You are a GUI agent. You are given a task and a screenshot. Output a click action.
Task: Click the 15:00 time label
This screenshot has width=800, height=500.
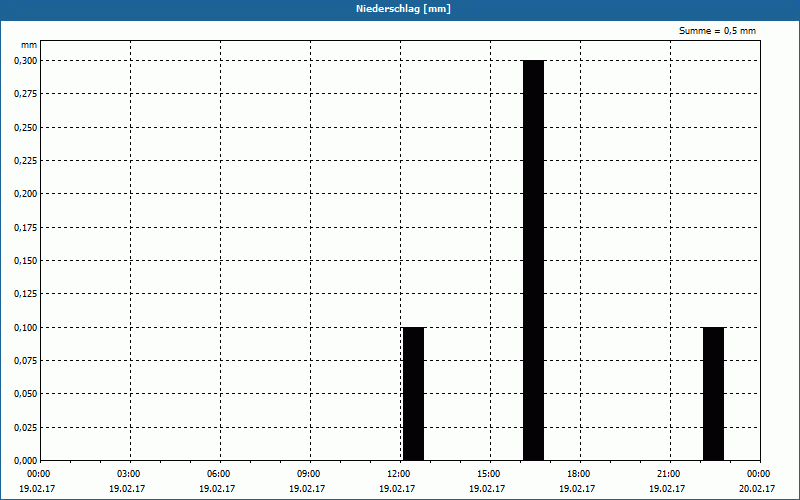[488, 474]
